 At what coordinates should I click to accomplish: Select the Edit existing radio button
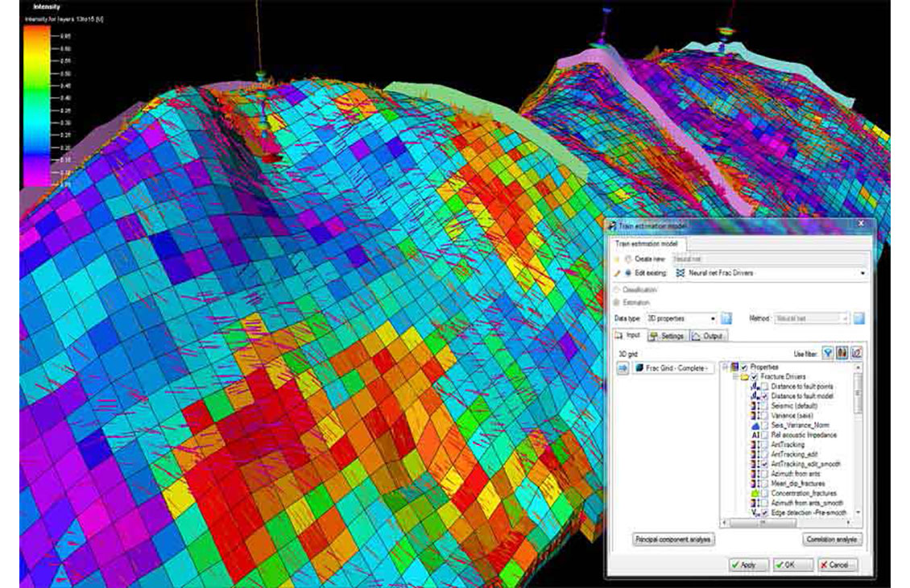(x=628, y=273)
